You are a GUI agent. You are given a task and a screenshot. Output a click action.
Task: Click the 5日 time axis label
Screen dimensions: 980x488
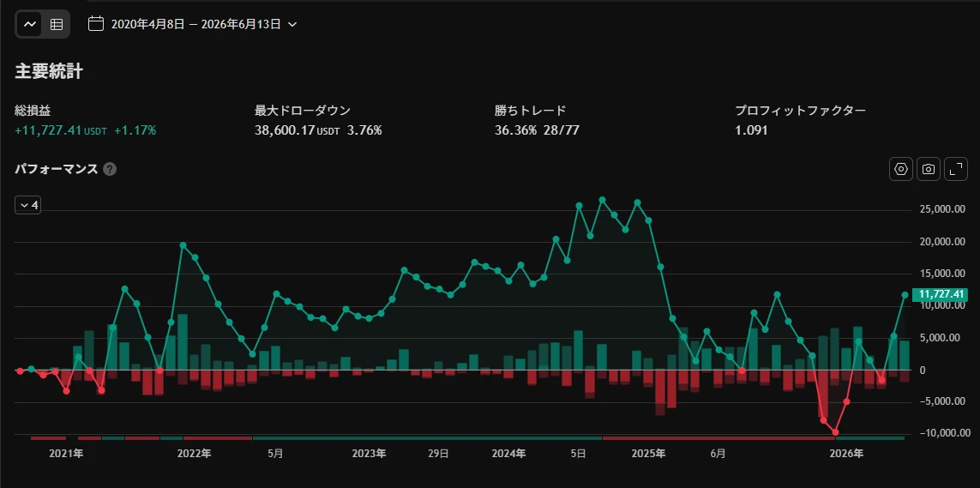(x=578, y=454)
